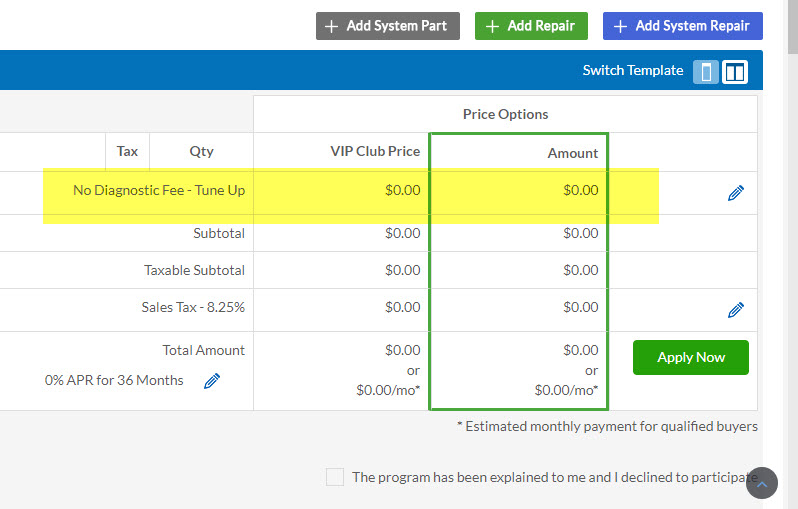Click the blue Add System Repair button
Image resolution: width=798 pixels, height=509 pixels.
pos(683,26)
